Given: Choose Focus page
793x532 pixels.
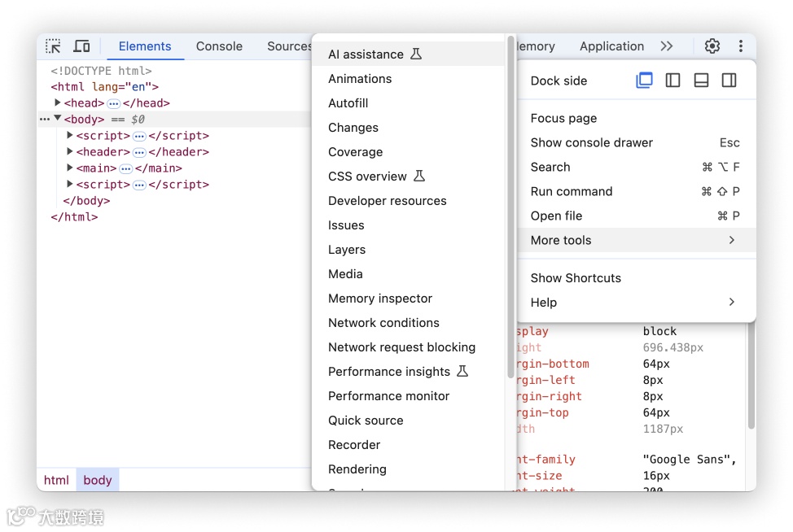Looking at the screenshot, I should pyautogui.click(x=637, y=118).
